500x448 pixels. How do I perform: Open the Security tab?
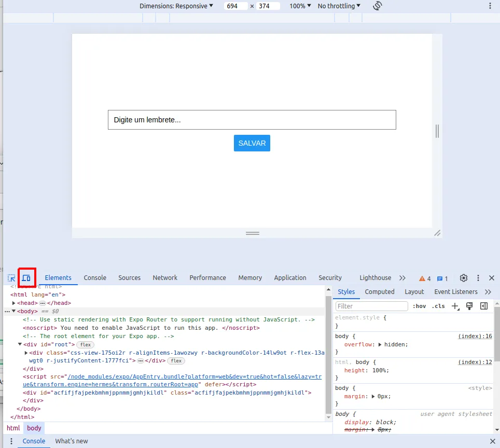[x=330, y=278]
